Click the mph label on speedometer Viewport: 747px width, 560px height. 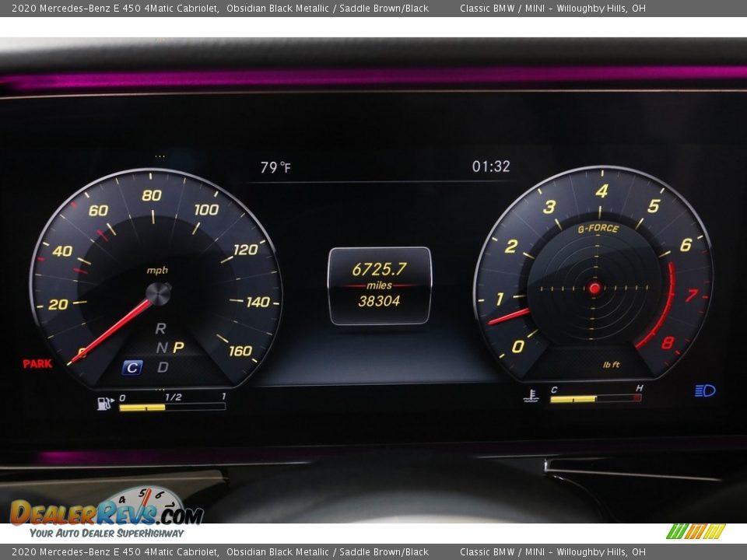tap(157, 271)
